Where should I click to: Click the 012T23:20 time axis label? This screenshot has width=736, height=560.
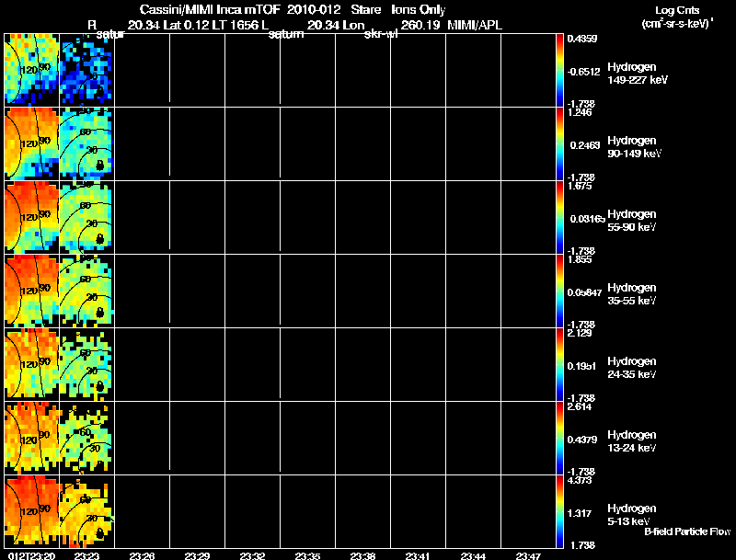[31, 556]
